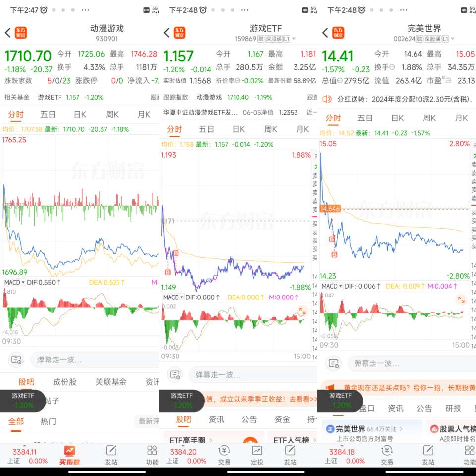Tap speaker announcement icon beside 分红送转
Image resolution: width=476 pixels, height=476 pixels.
click(x=327, y=99)
